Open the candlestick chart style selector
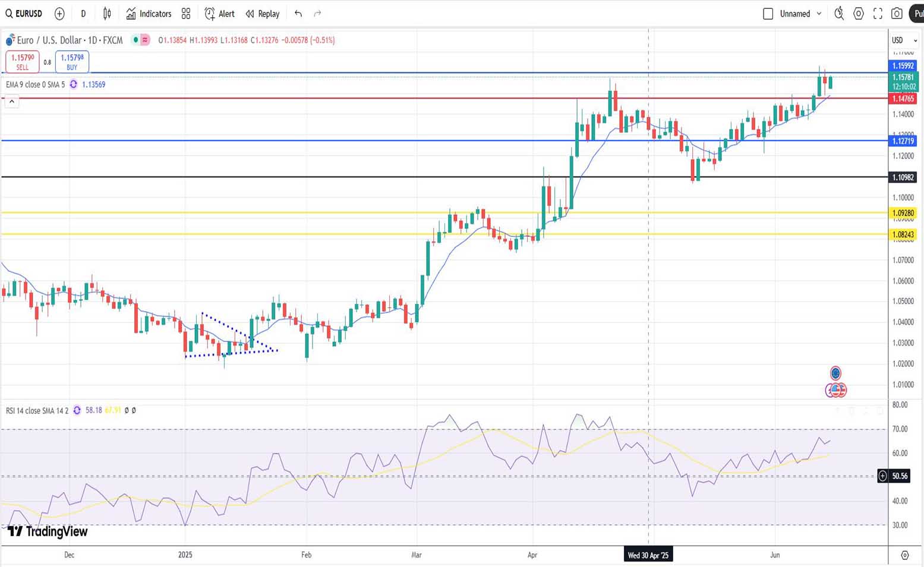The height and width of the screenshot is (567, 924). click(x=107, y=14)
